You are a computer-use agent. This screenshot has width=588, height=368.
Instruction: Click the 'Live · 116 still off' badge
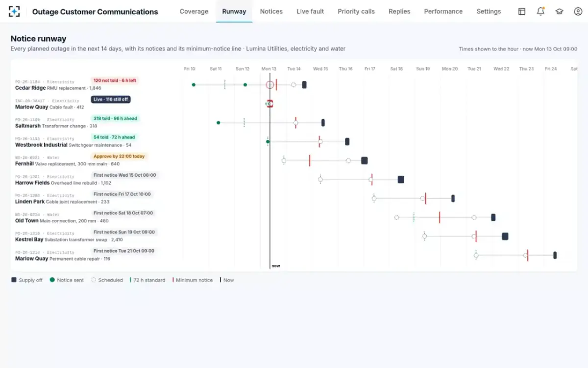(111, 99)
